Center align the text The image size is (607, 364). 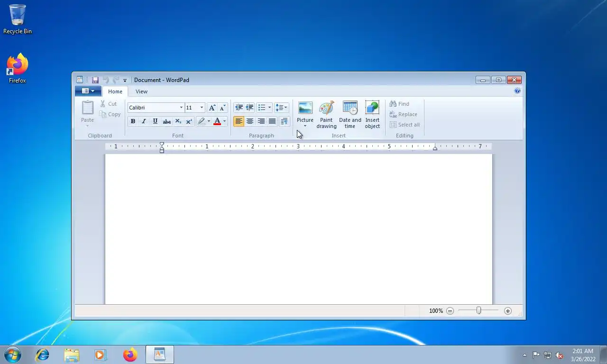coord(250,121)
